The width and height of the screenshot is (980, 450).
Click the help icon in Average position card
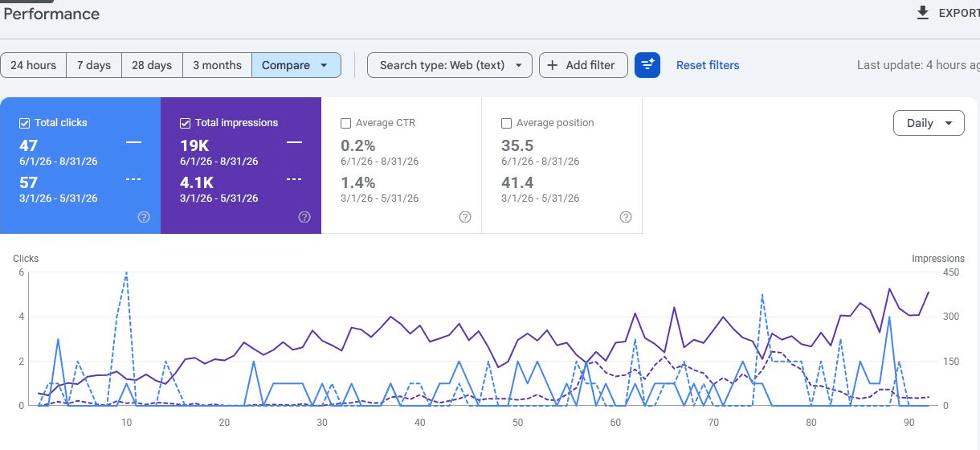click(x=626, y=217)
